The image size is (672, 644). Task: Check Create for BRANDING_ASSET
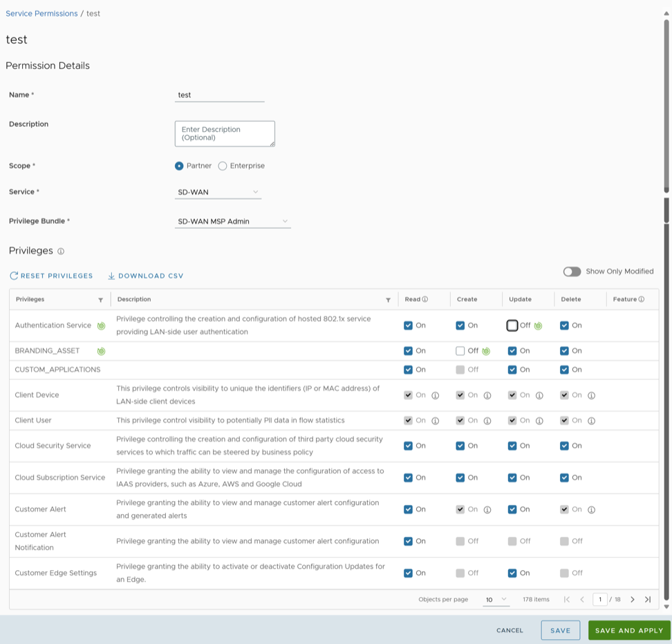[460, 351]
